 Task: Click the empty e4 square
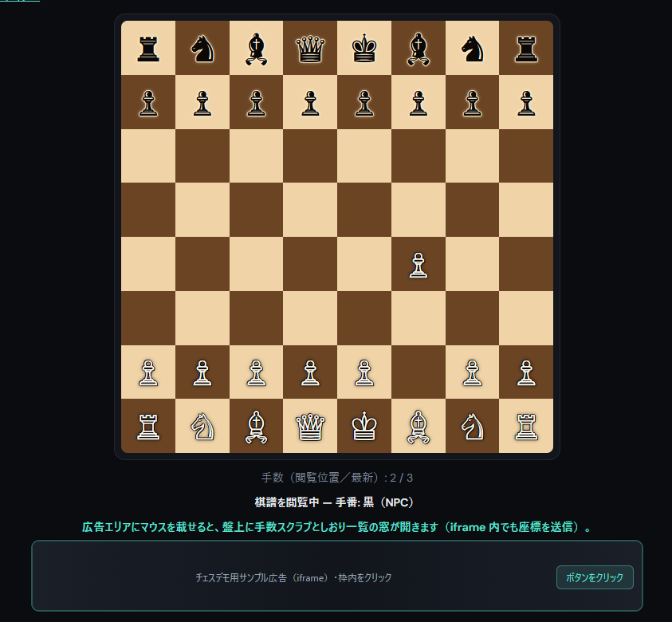[x=364, y=264]
